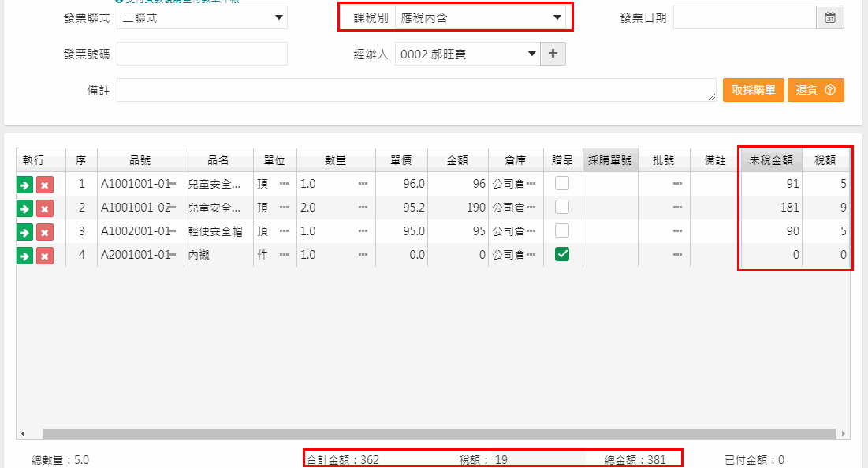Click the 已付金額:0 label

coord(754,459)
